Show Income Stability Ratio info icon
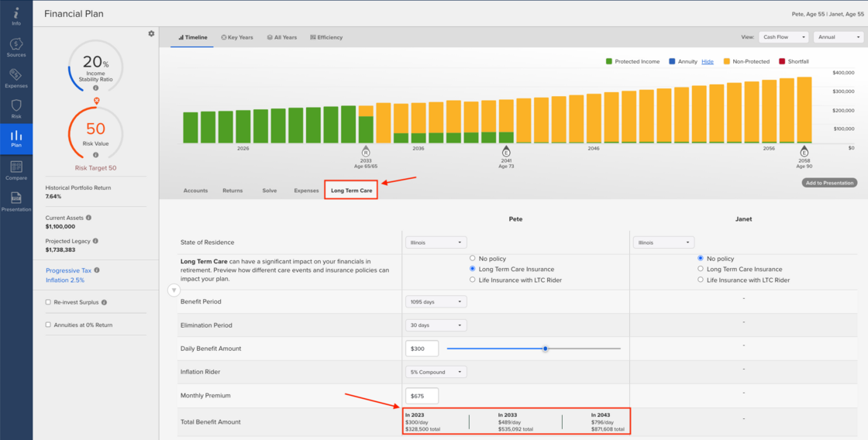Screen dimensions: 868x440 click(96, 88)
